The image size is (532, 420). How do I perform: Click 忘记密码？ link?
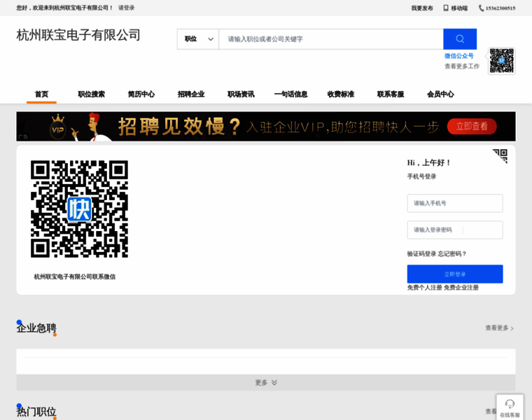click(452, 254)
